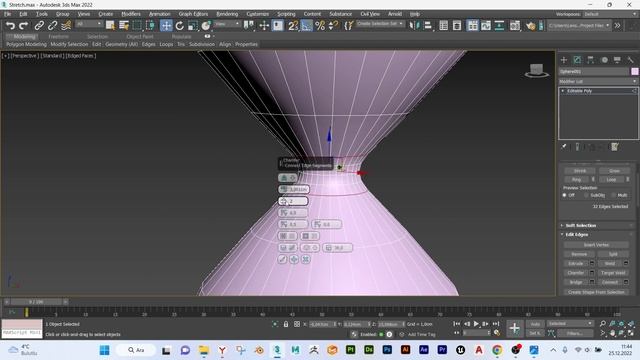Activate the Select Object tool
Screen dimensions: 640x360
pos(110,26)
